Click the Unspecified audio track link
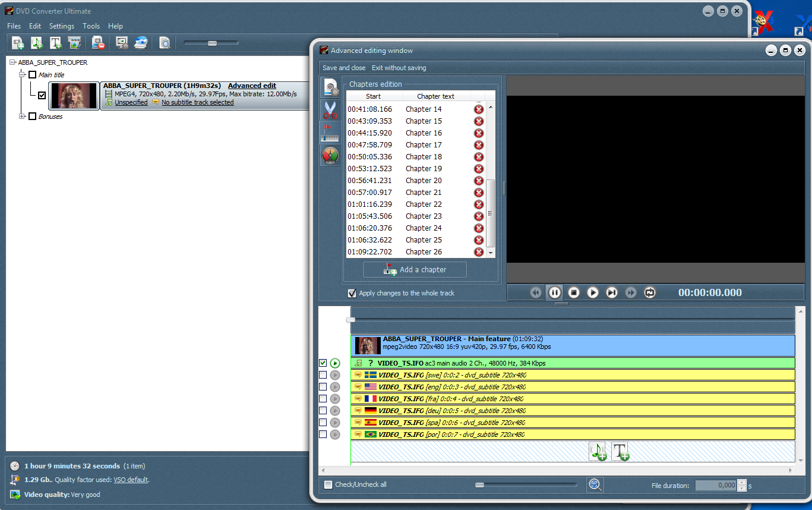Image resolution: width=812 pixels, height=510 pixels. pyautogui.click(x=131, y=102)
